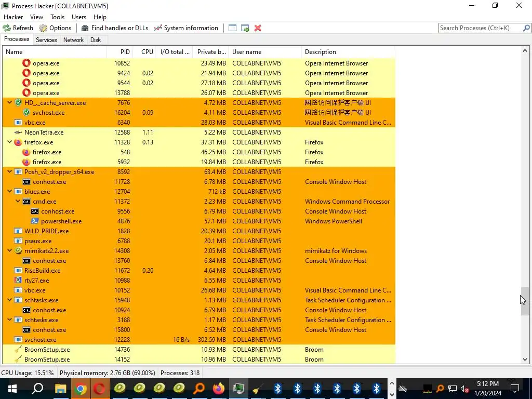This screenshot has width=532, height=399.
Task: Open the View menu
Action: (x=36, y=17)
